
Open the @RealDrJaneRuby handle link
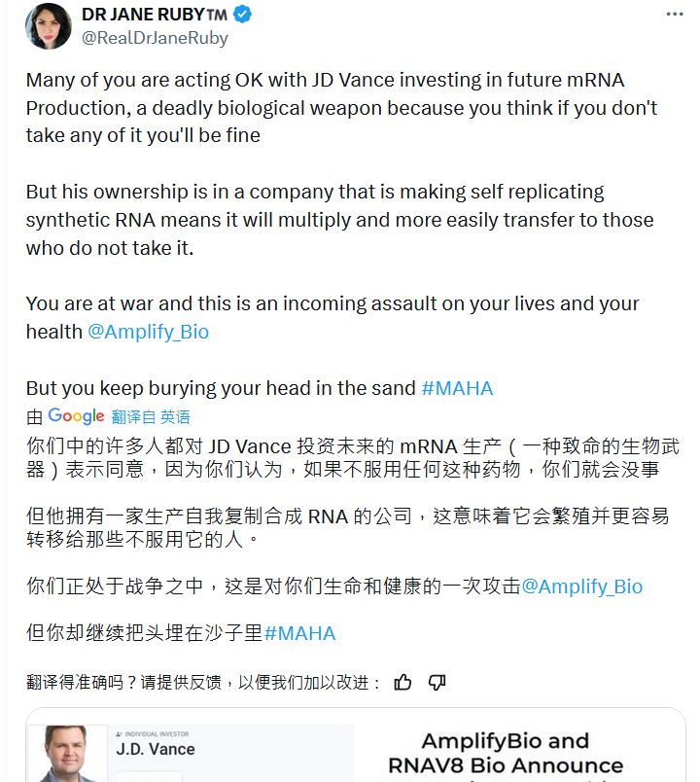point(156,38)
